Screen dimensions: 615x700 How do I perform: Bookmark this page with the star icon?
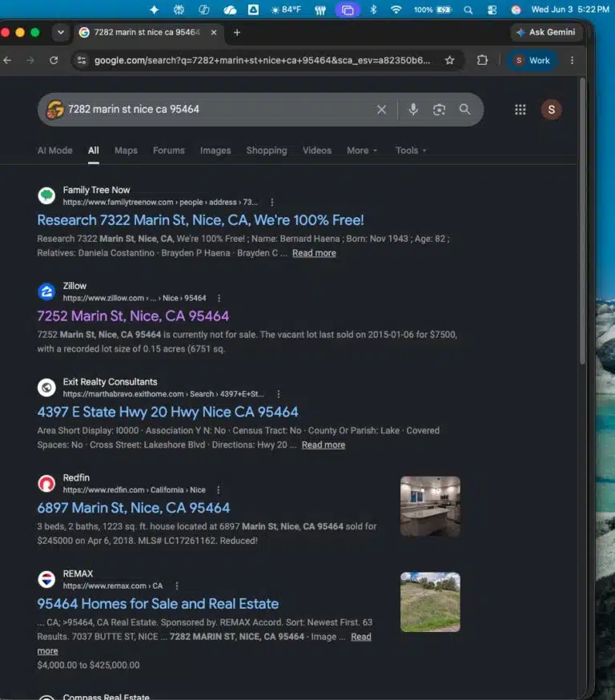[x=449, y=60]
